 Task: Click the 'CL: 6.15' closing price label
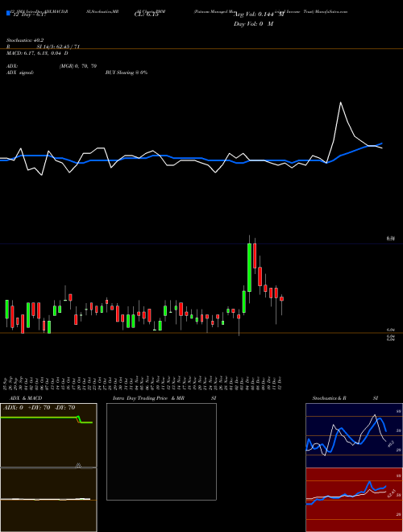(x=146, y=15)
